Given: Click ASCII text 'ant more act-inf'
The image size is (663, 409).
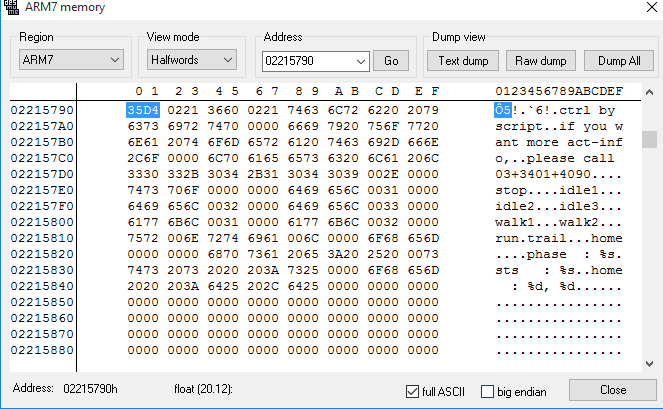Looking at the screenshot, I should click(x=559, y=143).
